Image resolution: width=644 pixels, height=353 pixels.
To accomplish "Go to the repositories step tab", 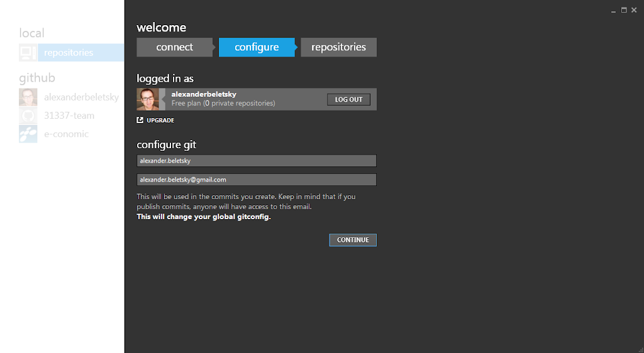I will [338, 47].
